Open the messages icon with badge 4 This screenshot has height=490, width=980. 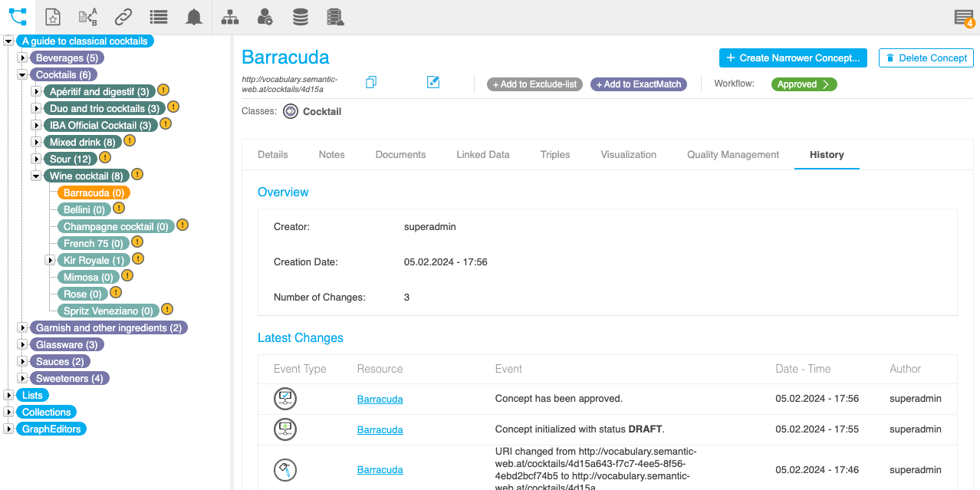(964, 18)
